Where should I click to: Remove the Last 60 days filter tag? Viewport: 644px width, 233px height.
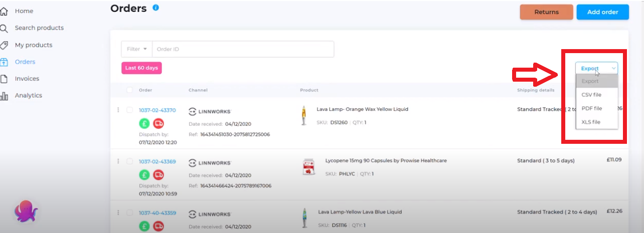(141, 68)
